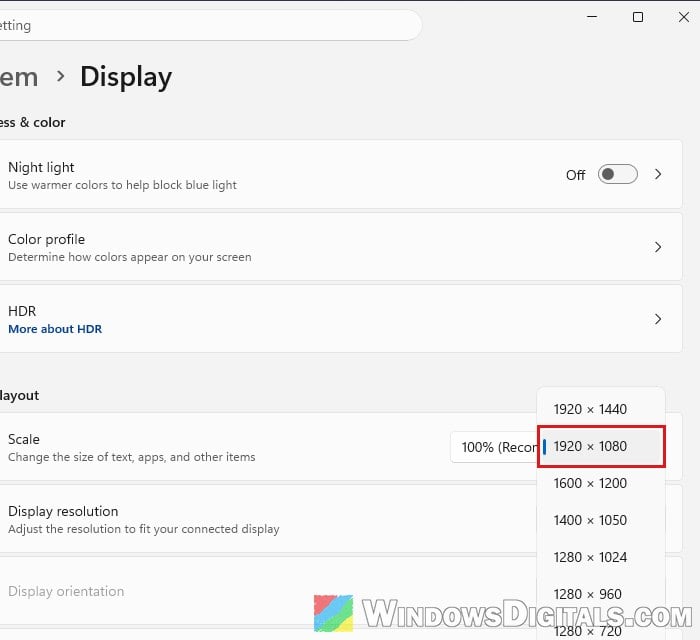Click the Color profile row
Viewport: 700px width, 640px height.
[341, 247]
